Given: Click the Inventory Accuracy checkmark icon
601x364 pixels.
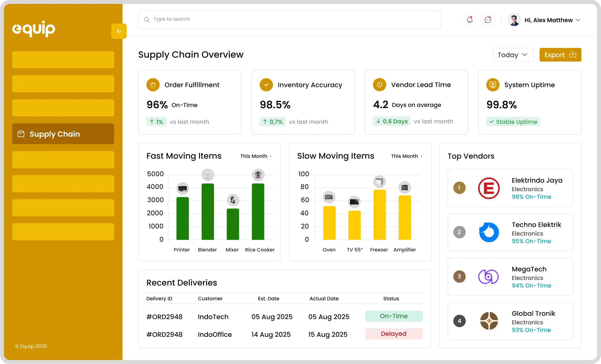Looking at the screenshot, I should coord(266,85).
